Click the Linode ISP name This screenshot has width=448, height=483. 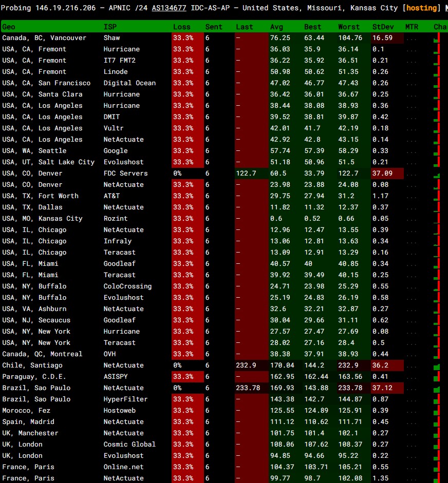[x=116, y=71]
